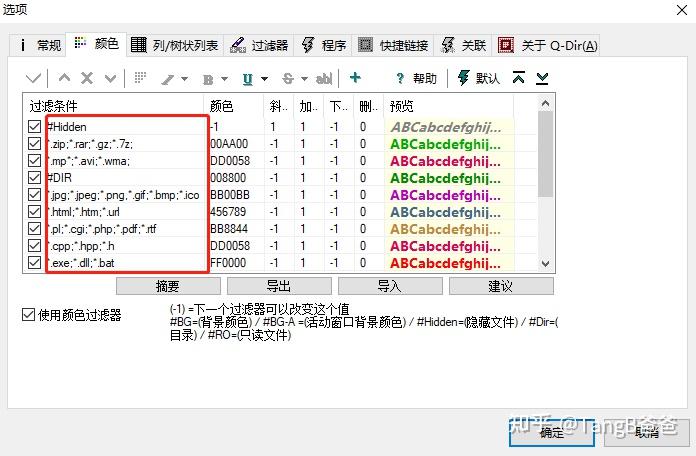Screen dimensions: 696x456
Task: Delete filter using the X icon
Action: click(87, 79)
